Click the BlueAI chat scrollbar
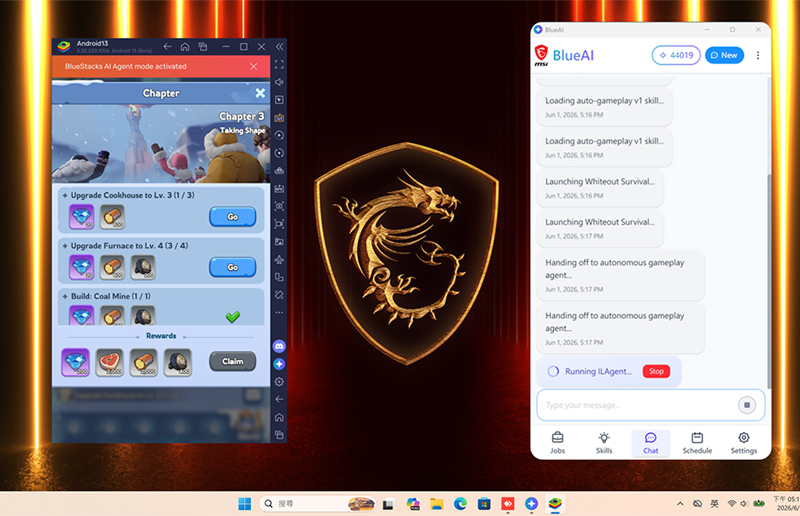Viewport: 800px width, 516px height. click(769, 281)
